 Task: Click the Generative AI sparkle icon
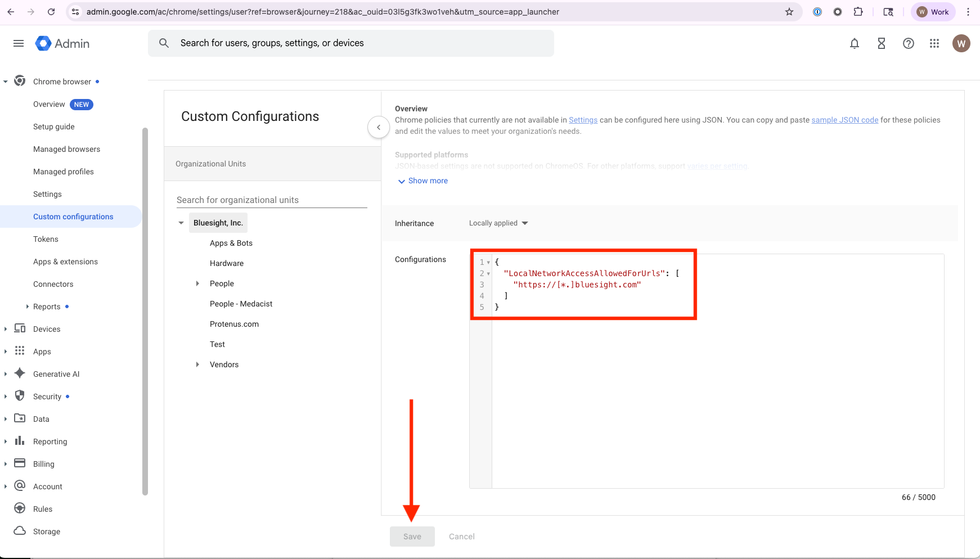click(x=20, y=373)
